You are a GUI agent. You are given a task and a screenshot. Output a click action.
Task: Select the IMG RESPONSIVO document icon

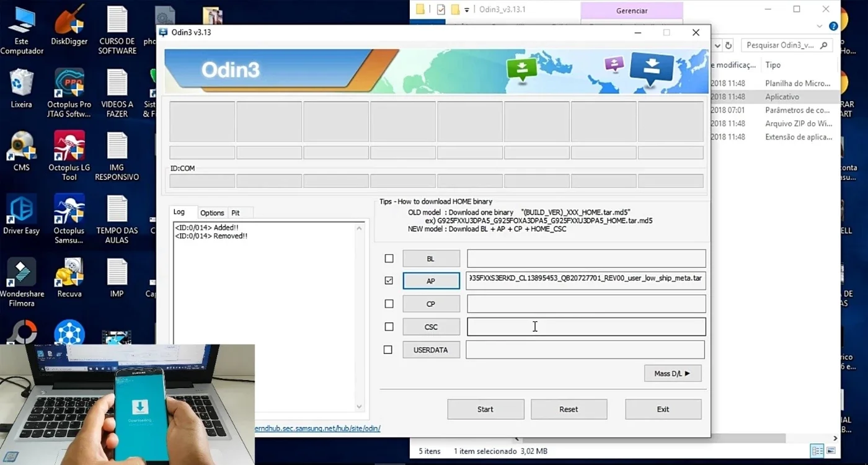[117, 156]
